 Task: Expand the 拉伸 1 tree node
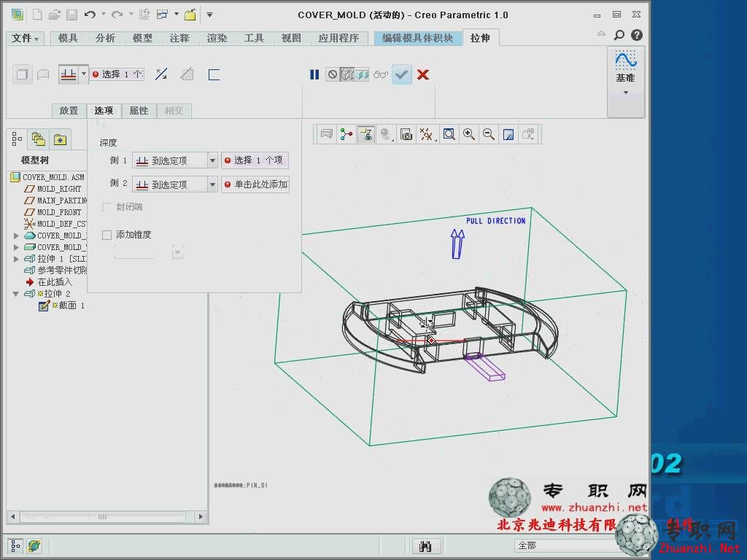tap(16, 259)
